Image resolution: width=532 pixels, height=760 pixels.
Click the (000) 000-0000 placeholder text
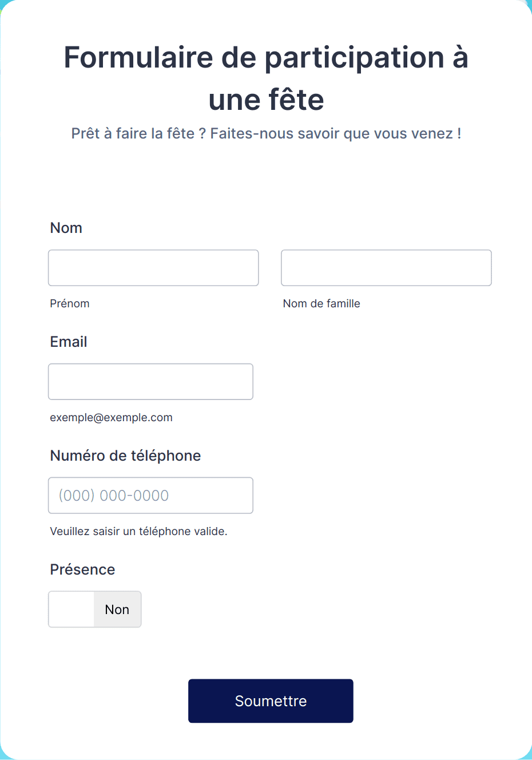coord(114,496)
